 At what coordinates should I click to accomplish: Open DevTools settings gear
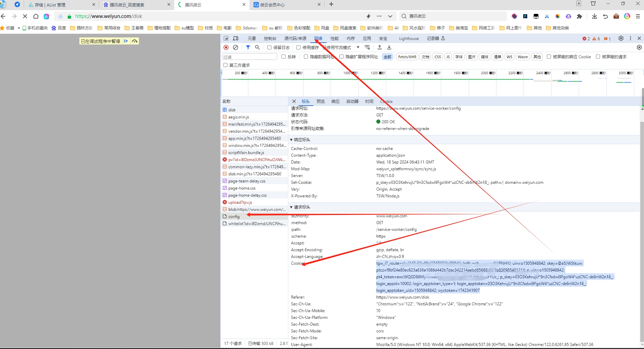coord(621,38)
